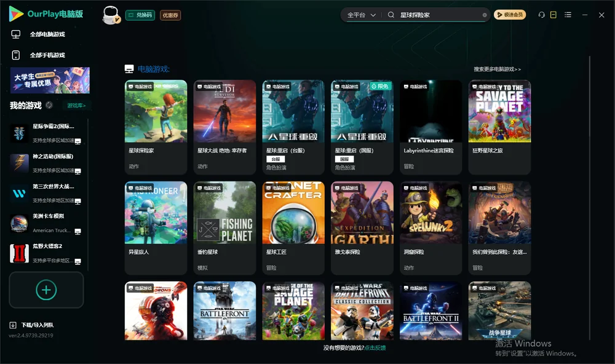Viewport: 615px width, 364px height.
Task: Open the Star Wars Battlefront card
Action: 224,311
